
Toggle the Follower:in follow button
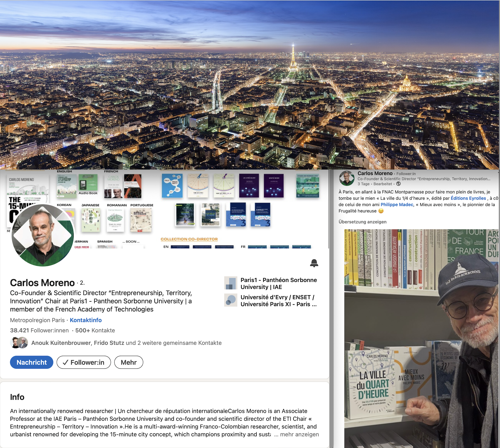coord(84,362)
